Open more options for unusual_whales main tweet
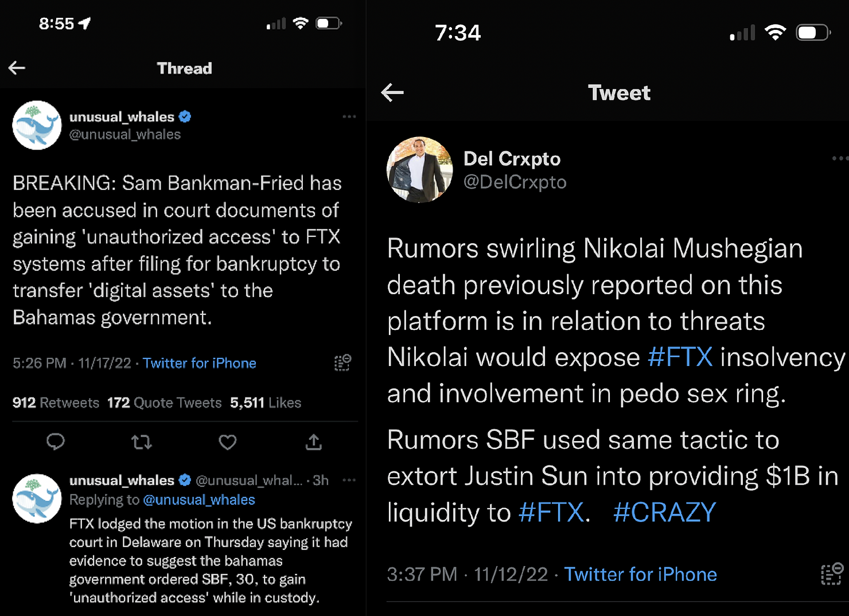 pyautogui.click(x=349, y=116)
